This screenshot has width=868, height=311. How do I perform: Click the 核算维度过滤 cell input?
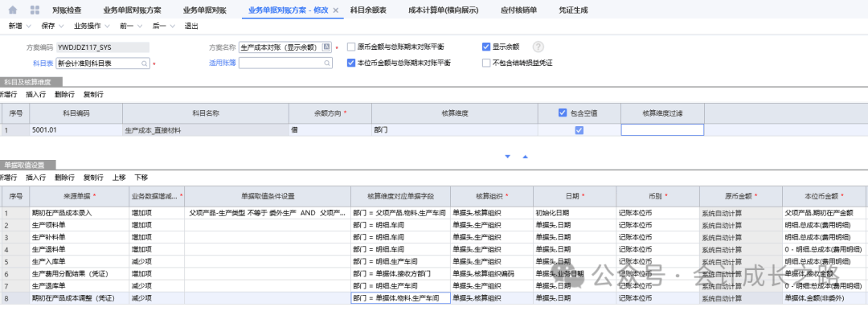tap(662, 130)
